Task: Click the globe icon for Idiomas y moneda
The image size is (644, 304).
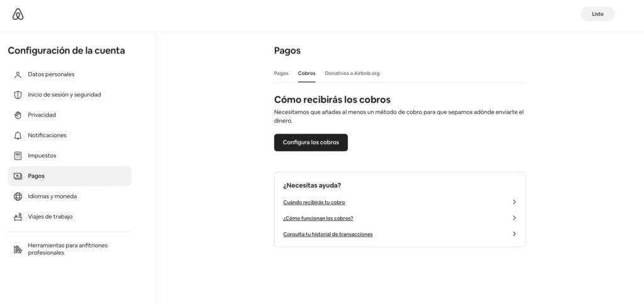Action: click(x=18, y=196)
